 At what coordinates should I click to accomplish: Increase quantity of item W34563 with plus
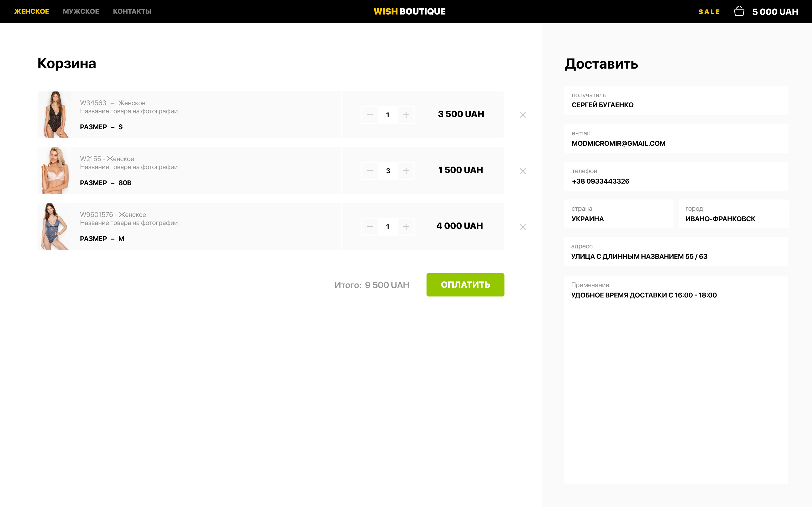tap(406, 115)
